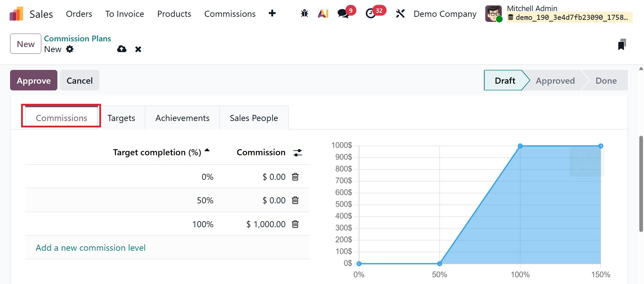Discard changes with the X icon
Image resolution: width=644 pixels, height=284 pixels.
pyautogui.click(x=138, y=49)
